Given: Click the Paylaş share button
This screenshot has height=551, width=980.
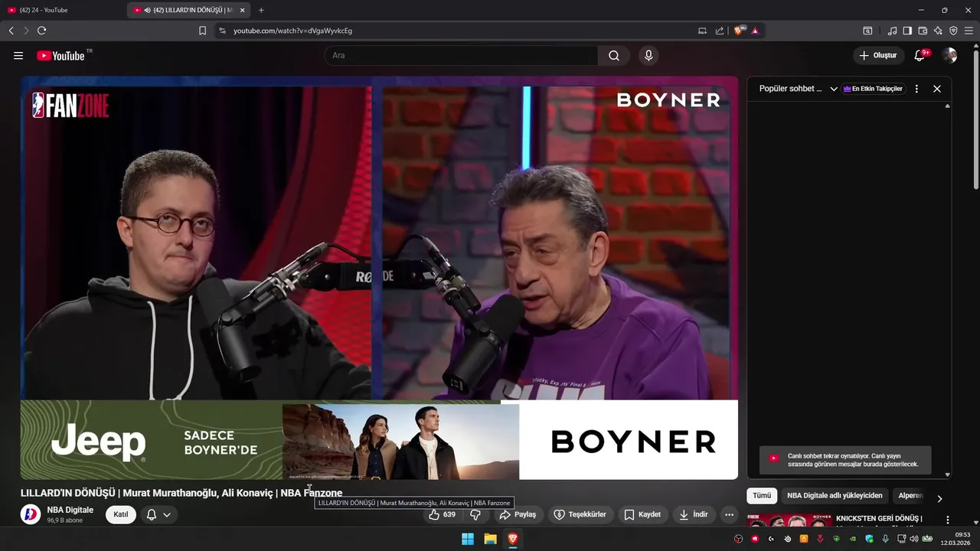Looking at the screenshot, I should (x=518, y=514).
